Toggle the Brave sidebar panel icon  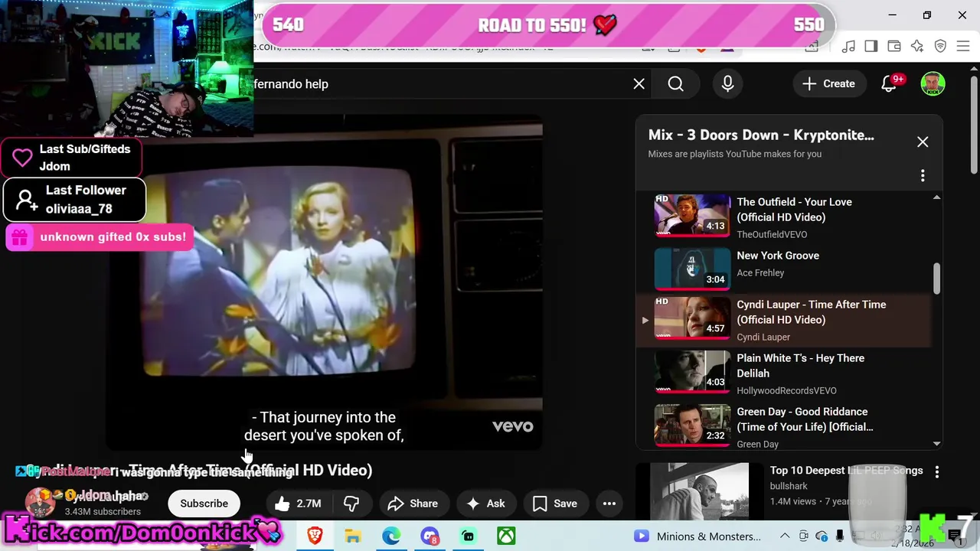point(871,47)
